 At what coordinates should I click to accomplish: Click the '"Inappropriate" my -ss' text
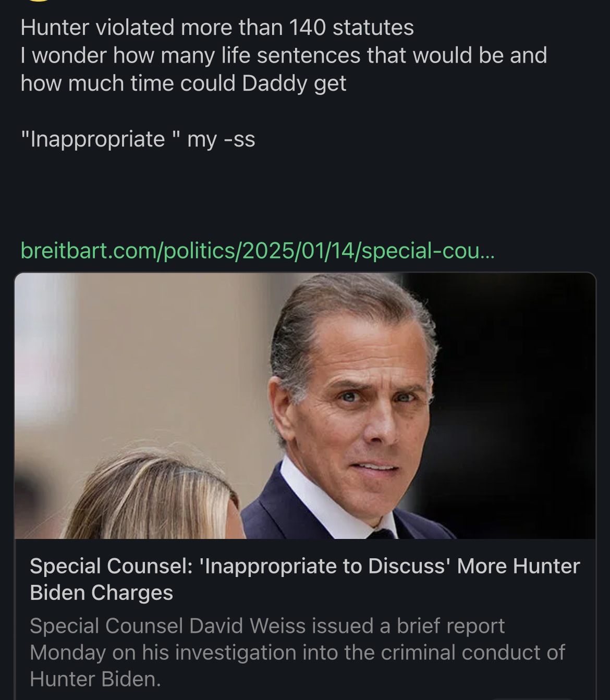click(x=138, y=139)
